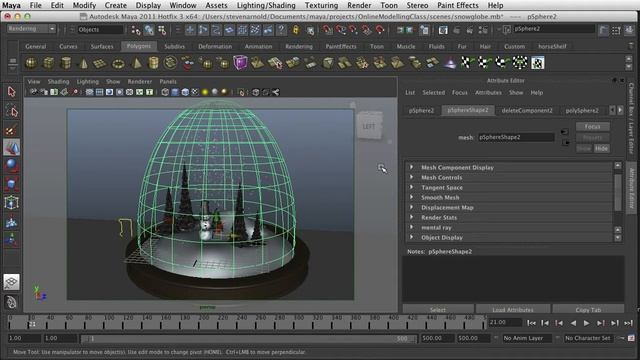The height and width of the screenshot is (360, 640).
Task: Activate the Move tool in toolbox
Action: coord(11,148)
